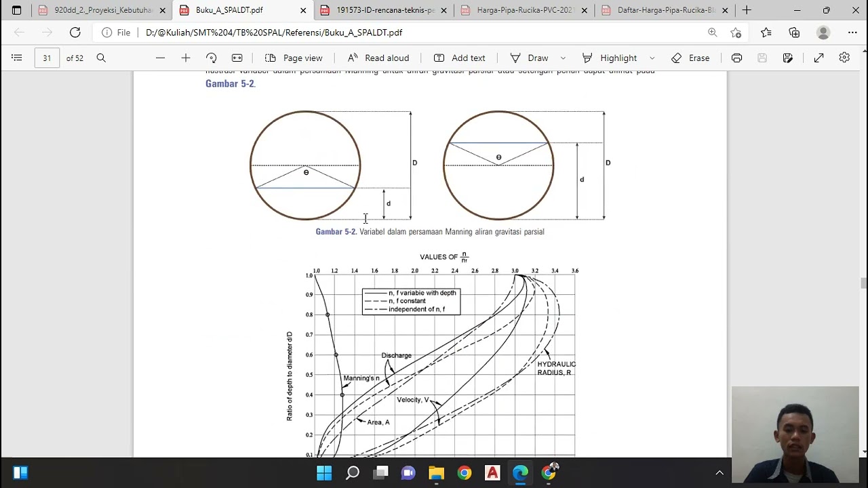Image resolution: width=868 pixels, height=488 pixels.
Task: Open the tab actions menu icon
Action: pyautogui.click(x=16, y=10)
